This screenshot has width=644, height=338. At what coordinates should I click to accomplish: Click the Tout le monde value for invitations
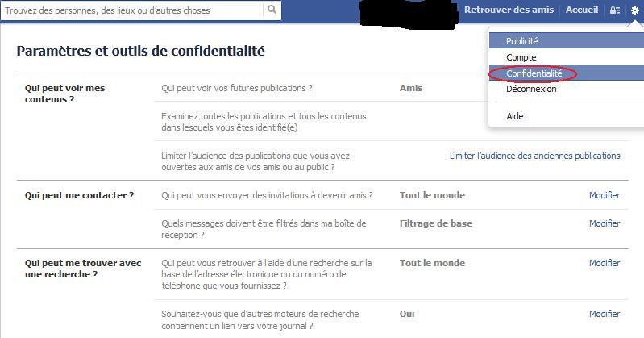pyautogui.click(x=433, y=195)
